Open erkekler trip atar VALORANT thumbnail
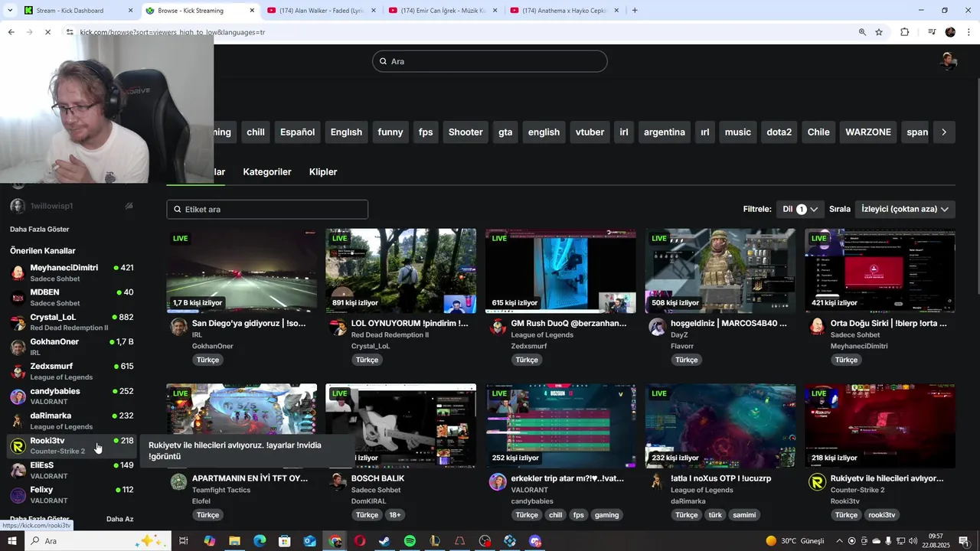The height and width of the screenshot is (551, 980). tap(560, 425)
